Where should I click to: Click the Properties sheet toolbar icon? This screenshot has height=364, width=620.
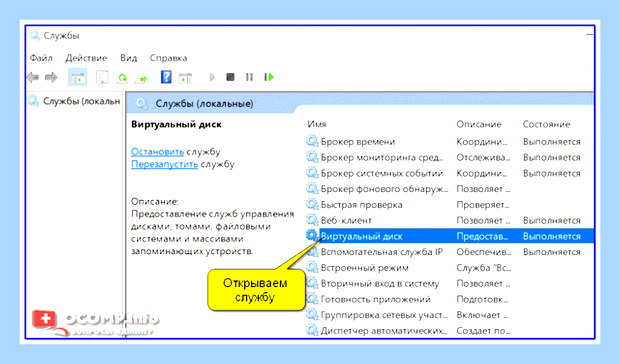[102, 77]
